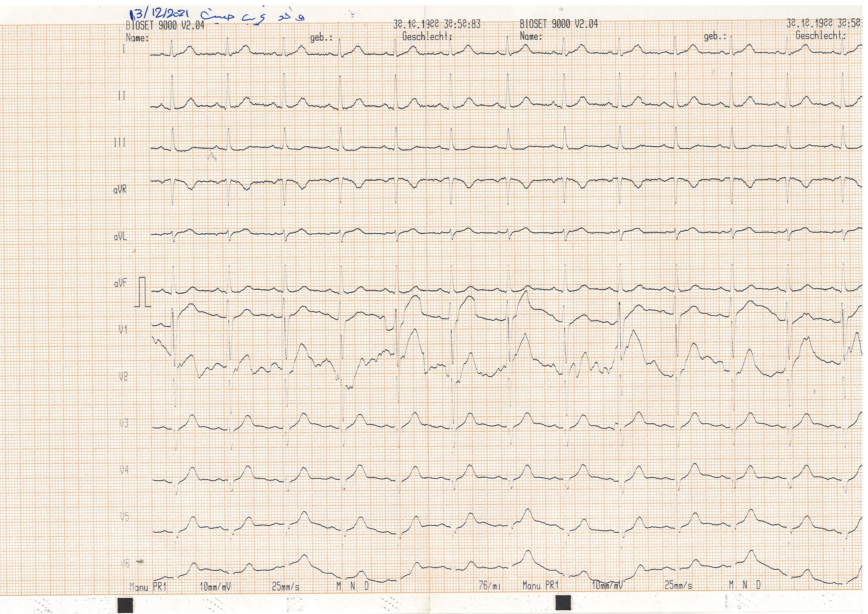This screenshot has height=614, width=868.
Task: Click the handwritten date 13/12/2021
Action: [x=159, y=14]
